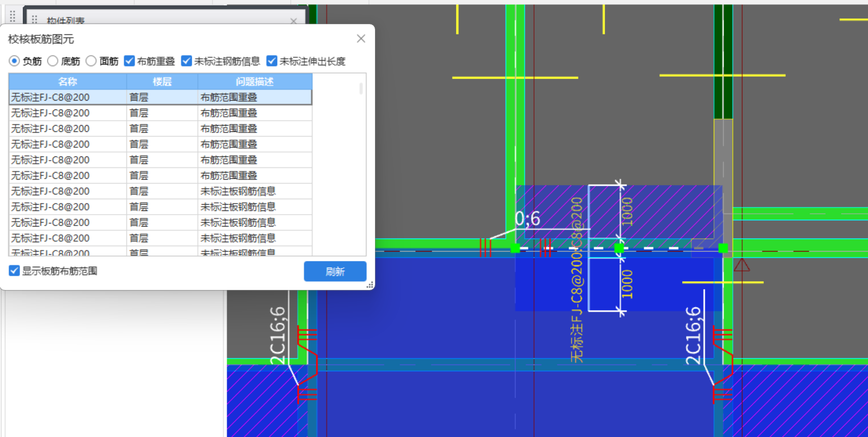Click the lower 1000 dimension label
This screenshot has height=437, width=868.
628,284
